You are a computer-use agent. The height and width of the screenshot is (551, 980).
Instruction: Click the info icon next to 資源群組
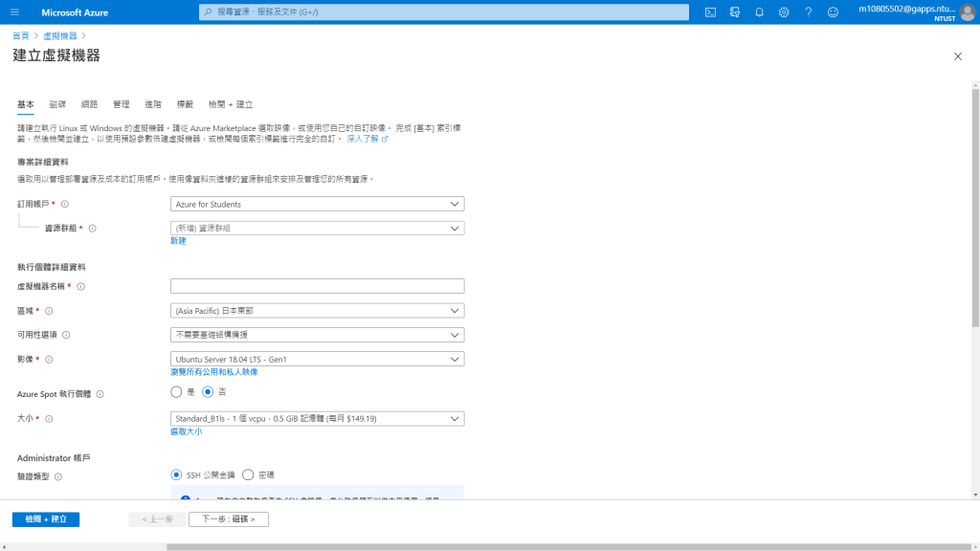point(93,229)
